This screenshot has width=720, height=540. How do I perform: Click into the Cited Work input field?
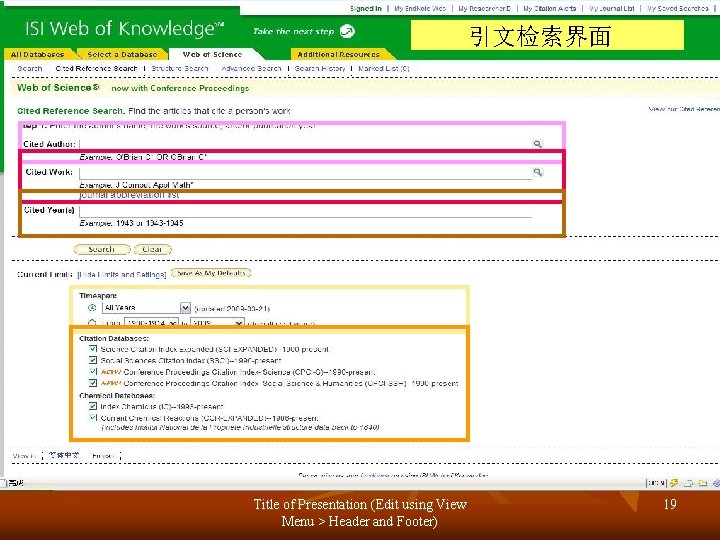pyautogui.click(x=305, y=173)
